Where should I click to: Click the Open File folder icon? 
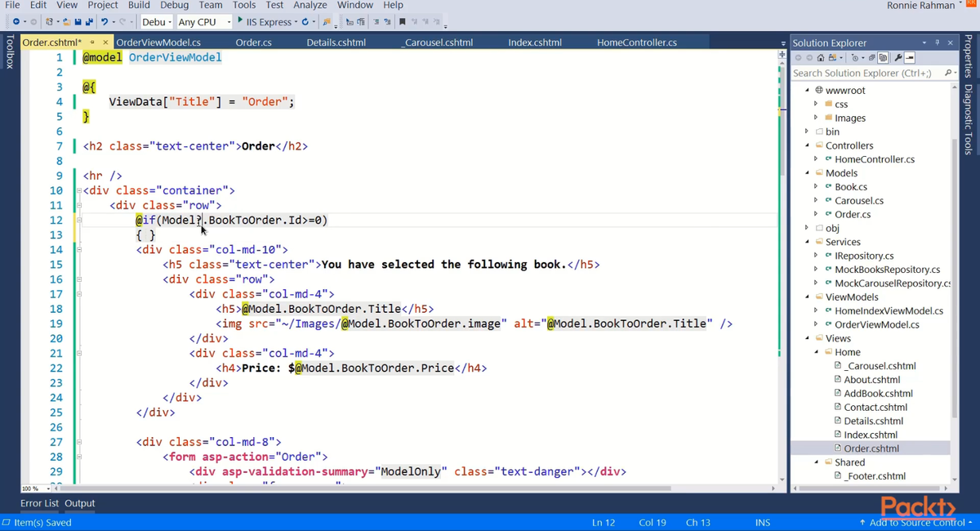pyautogui.click(x=67, y=22)
